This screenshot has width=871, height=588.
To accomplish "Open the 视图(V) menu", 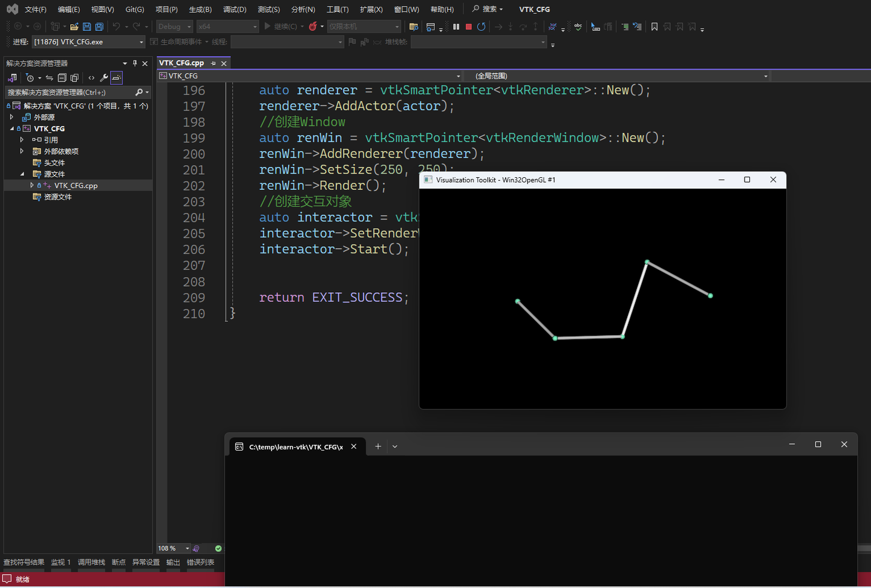I will tap(102, 9).
